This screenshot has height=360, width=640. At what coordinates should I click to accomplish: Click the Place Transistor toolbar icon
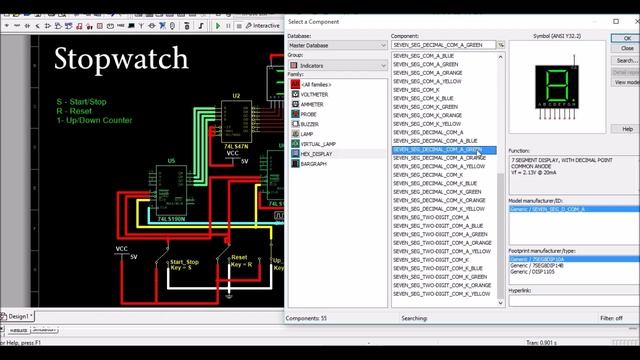(38, 26)
